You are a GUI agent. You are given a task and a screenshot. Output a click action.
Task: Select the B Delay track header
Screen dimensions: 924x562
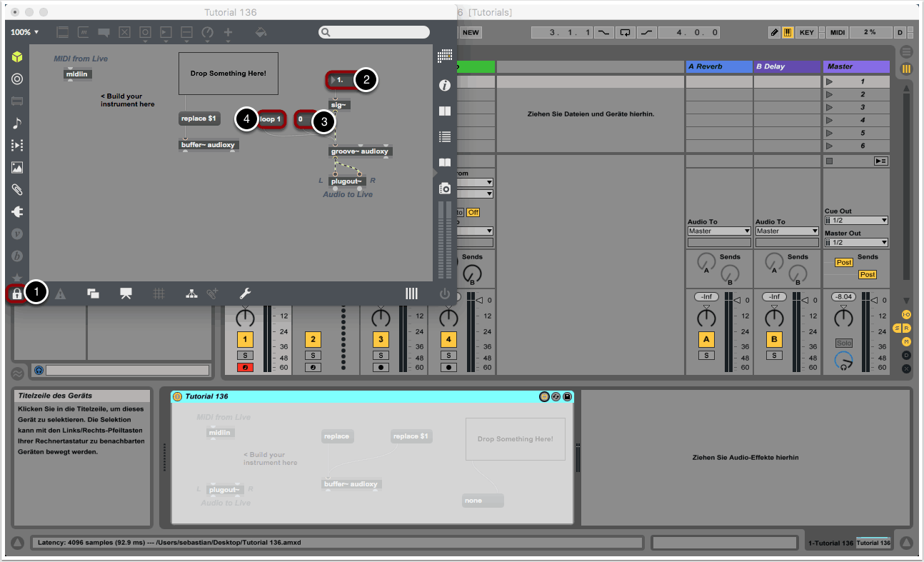click(787, 66)
